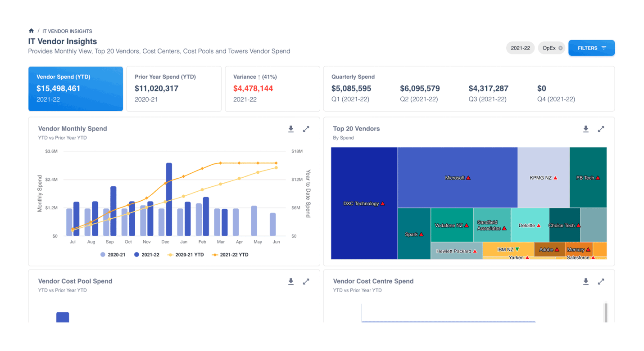Click the Hewlett Packard treemap tile
644x351 pixels.
point(457,251)
